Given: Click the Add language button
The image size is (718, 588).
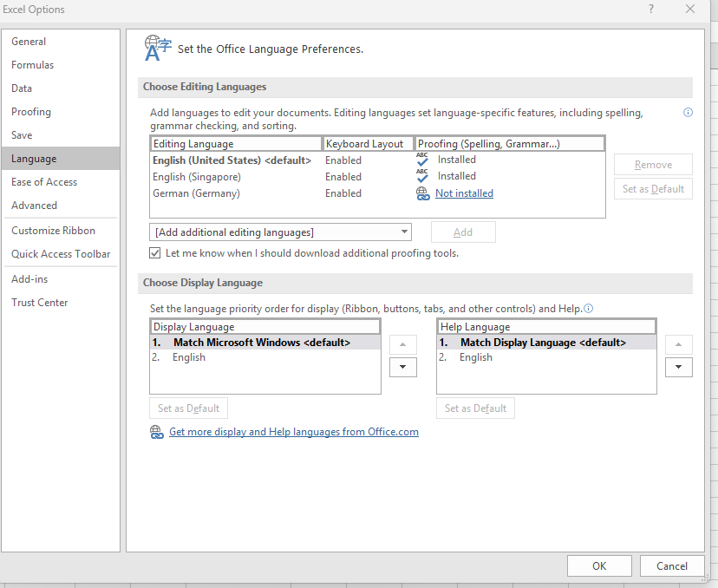Looking at the screenshot, I should pyautogui.click(x=463, y=232).
